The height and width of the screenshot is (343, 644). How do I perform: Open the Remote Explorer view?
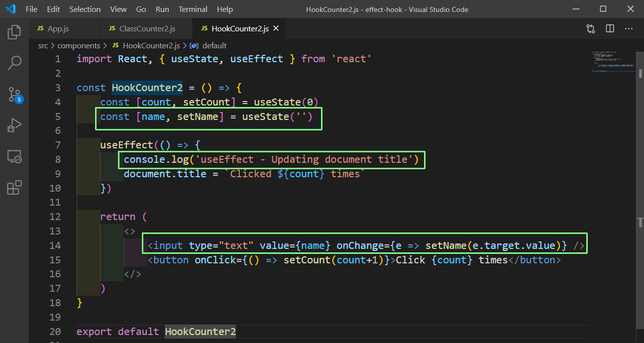click(x=14, y=157)
